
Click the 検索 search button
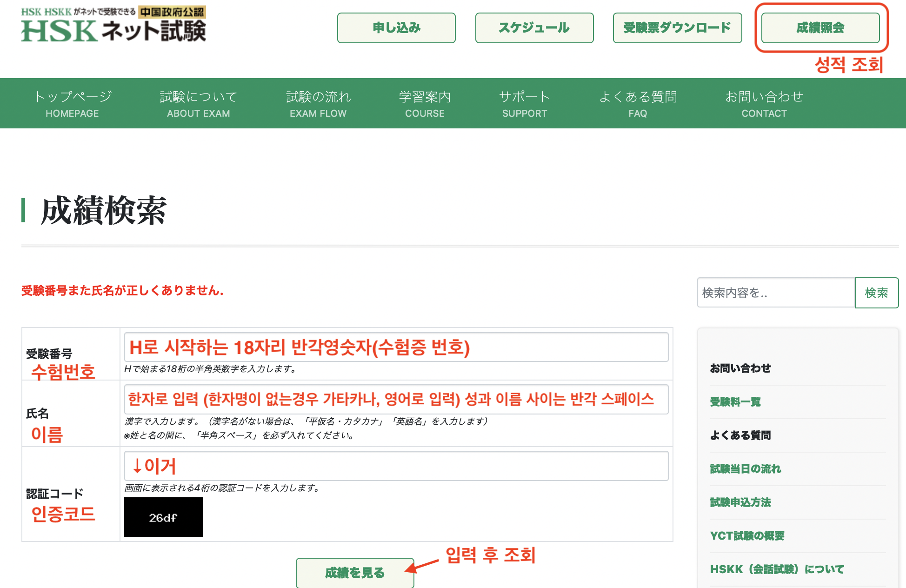click(x=876, y=293)
